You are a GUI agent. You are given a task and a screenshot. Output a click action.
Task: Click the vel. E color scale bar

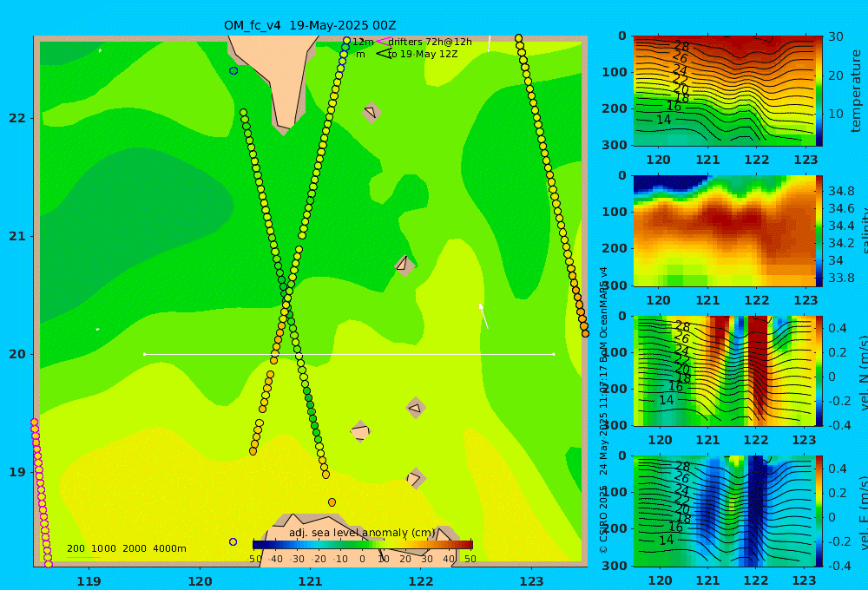[819, 511]
